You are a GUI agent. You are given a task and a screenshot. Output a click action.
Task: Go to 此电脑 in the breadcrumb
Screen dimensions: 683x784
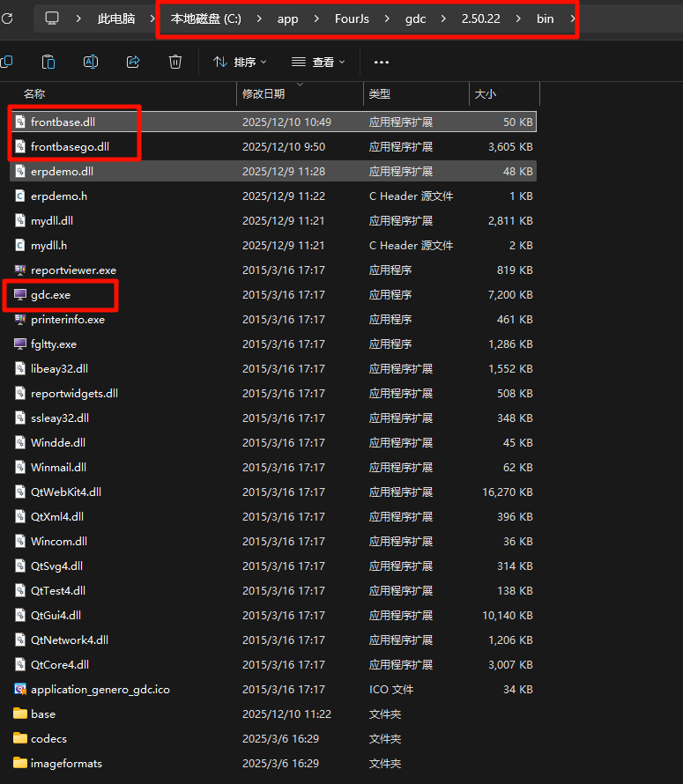[116, 18]
